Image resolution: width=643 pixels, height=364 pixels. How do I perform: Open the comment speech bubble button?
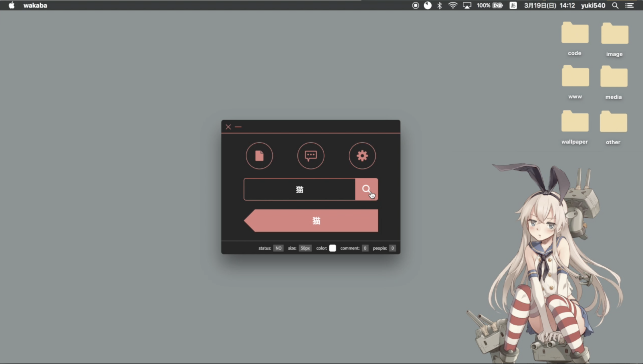pos(311,156)
